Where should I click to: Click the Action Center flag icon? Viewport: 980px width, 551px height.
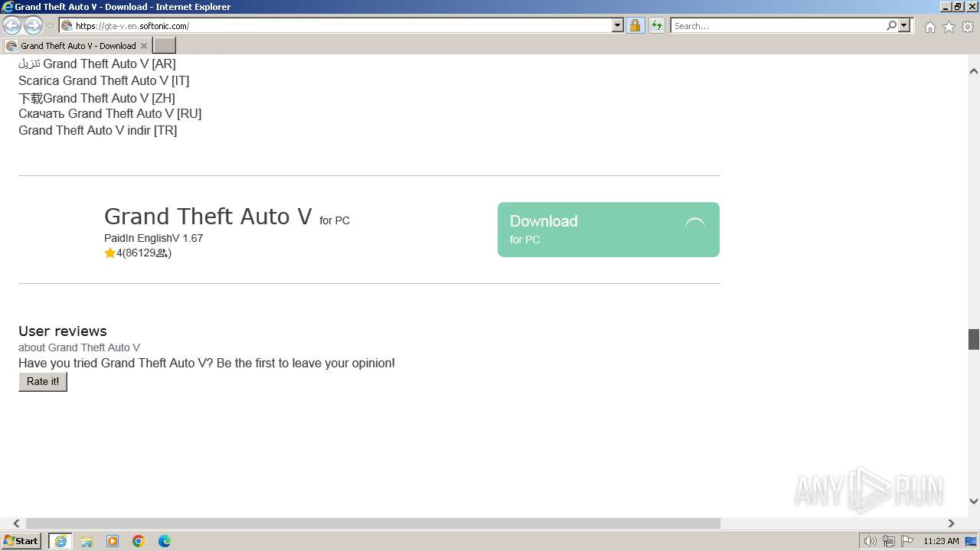point(907,541)
